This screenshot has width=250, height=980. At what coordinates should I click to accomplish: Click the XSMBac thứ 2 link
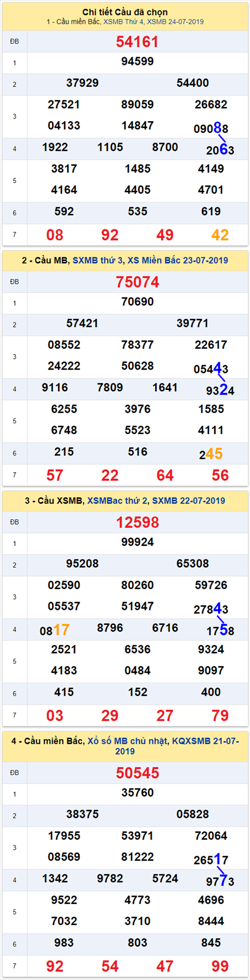coord(118,501)
